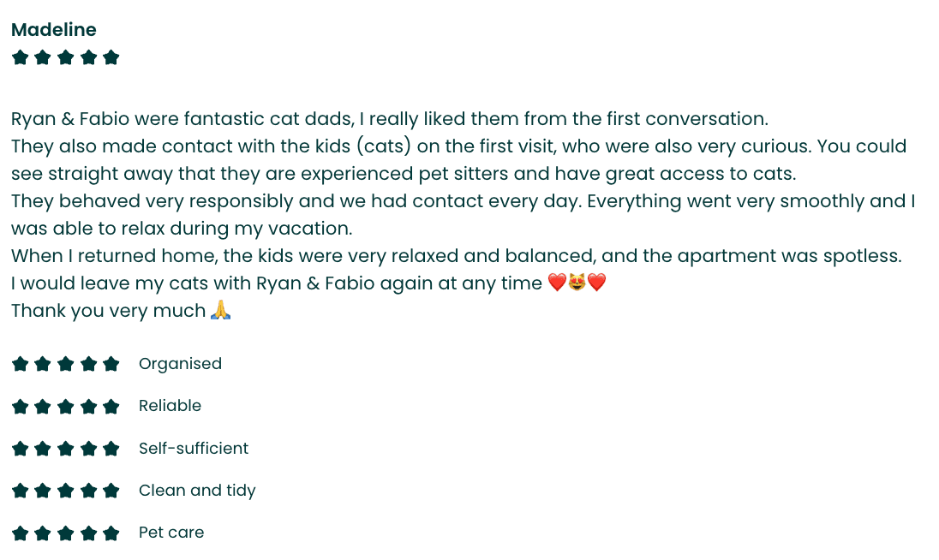Click the first star under Madeline
939x560 pixels.
(20, 57)
